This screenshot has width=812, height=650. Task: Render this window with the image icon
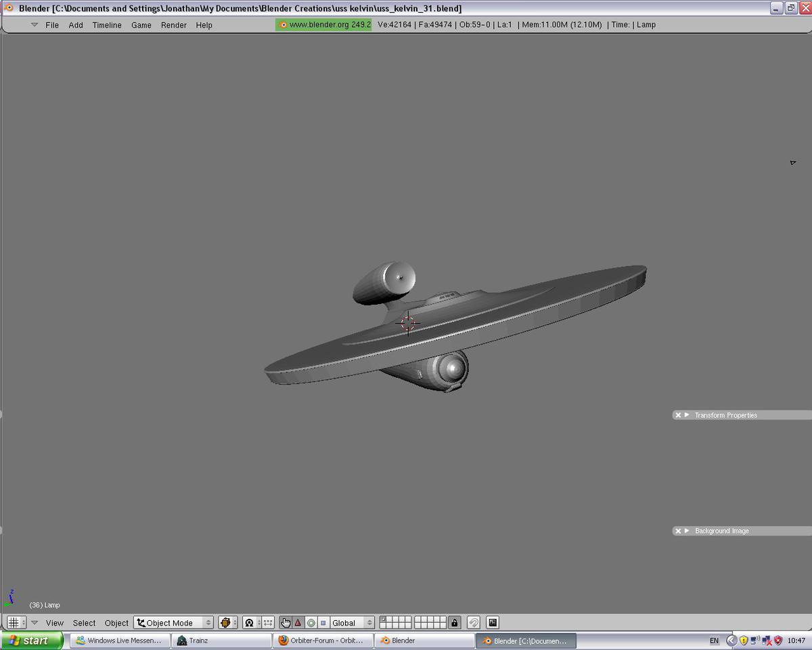pyautogui.click(x=493, y=622)
